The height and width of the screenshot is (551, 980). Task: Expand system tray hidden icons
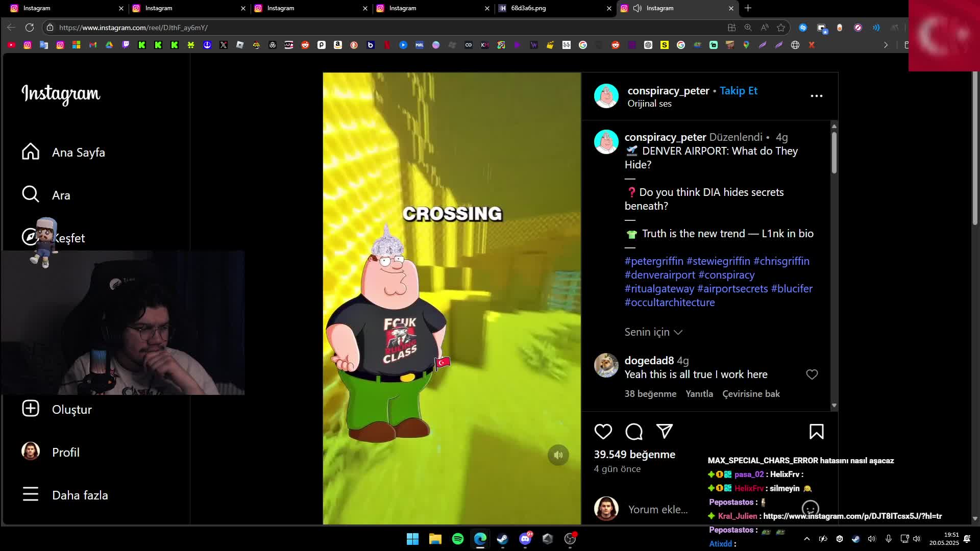806,539
